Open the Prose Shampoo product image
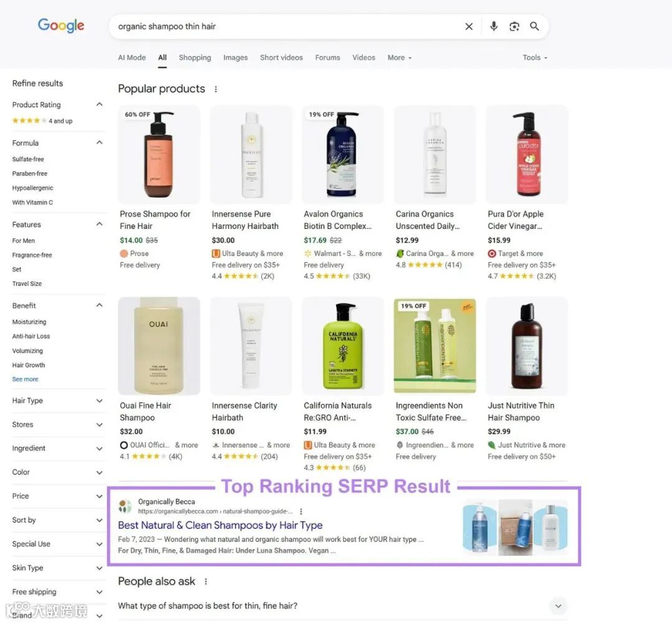Image resolution: width=672 pixels, height=623 pixels. 159,155
